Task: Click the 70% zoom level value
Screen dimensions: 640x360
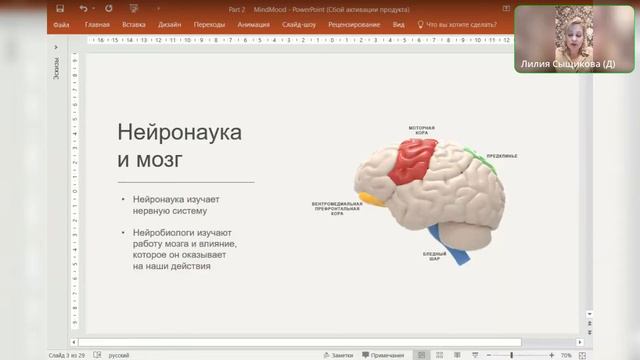Action: (566, 356)
